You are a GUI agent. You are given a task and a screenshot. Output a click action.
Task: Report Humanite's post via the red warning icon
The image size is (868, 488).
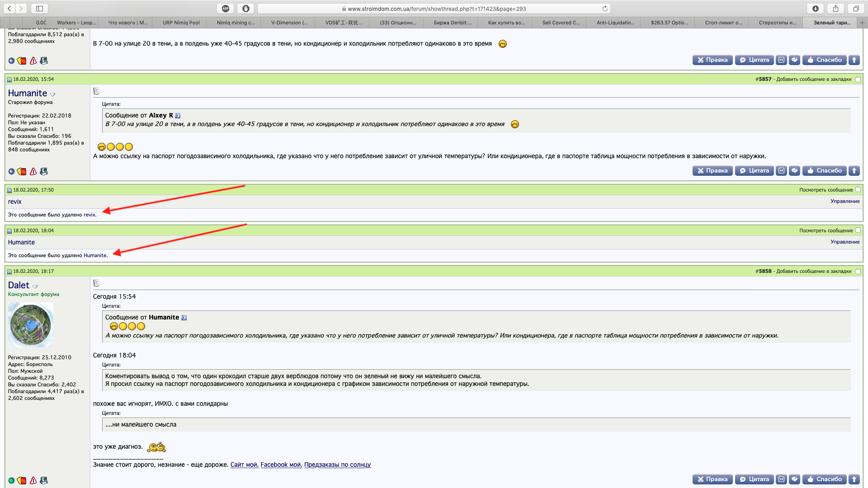click(33, 171)
